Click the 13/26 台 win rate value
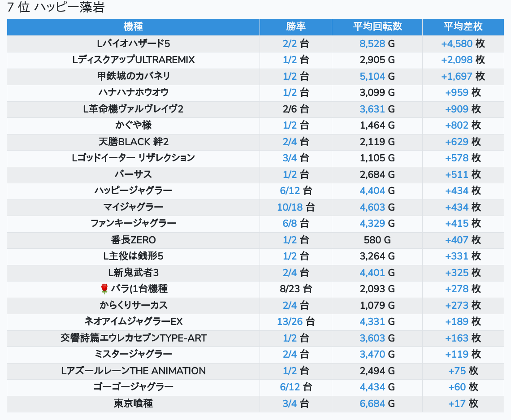The width and height of the screenshot is (511, 420). [296, 321]
